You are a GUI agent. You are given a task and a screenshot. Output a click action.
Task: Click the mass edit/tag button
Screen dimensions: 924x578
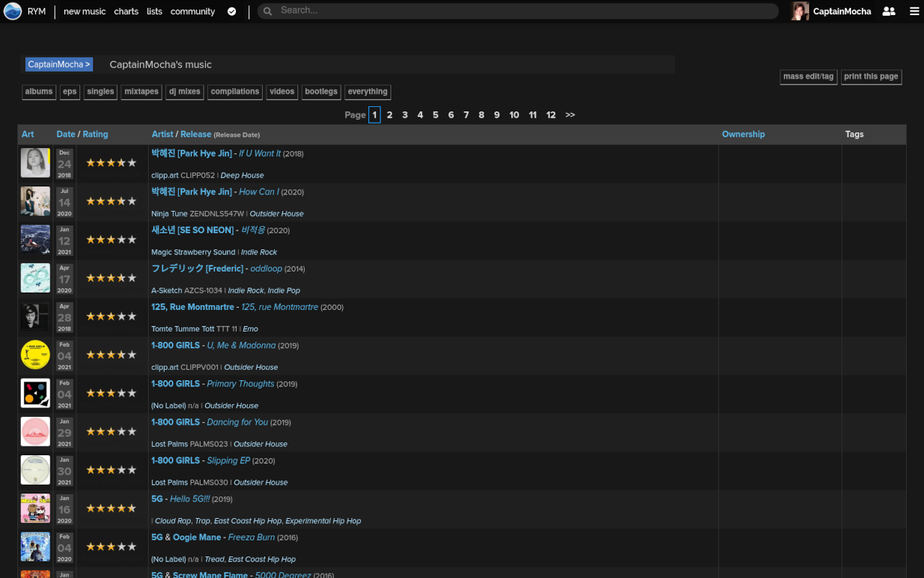[808, 77]
